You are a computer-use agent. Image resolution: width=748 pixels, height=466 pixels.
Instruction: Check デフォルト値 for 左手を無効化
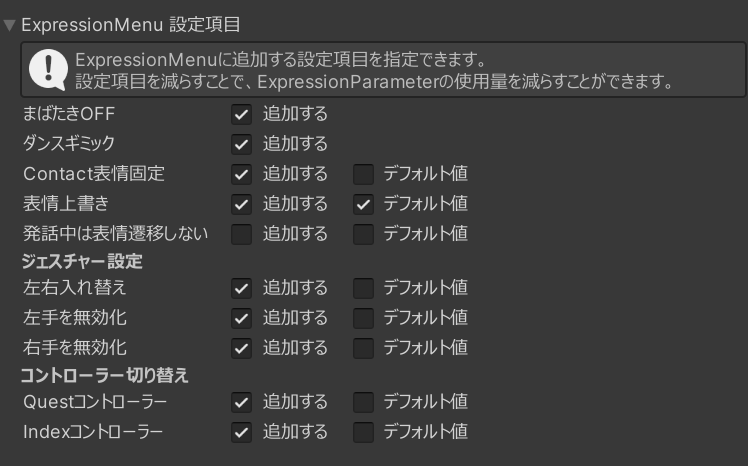click(364, 318)
